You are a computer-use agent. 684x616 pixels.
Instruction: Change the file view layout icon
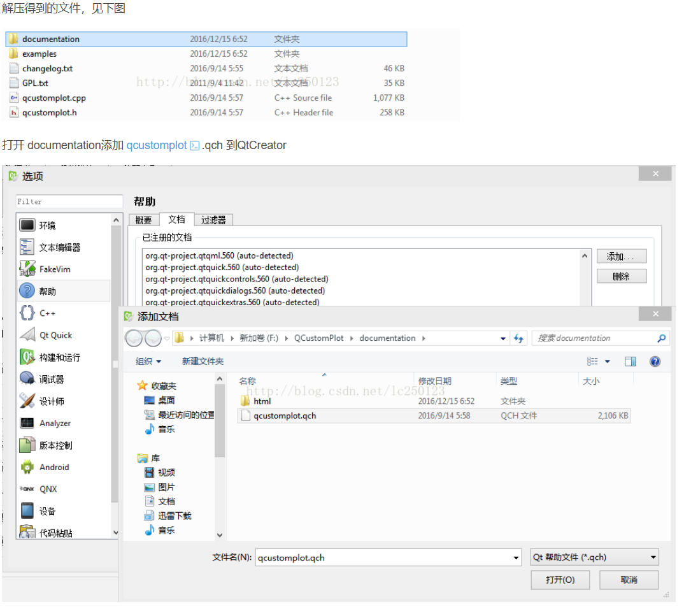pos(592,361)
